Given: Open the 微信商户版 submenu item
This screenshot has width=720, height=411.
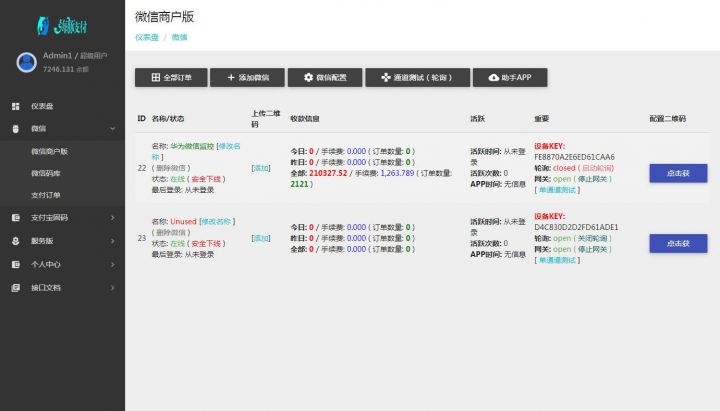Looking at the screenshot, I should point(50,151).
